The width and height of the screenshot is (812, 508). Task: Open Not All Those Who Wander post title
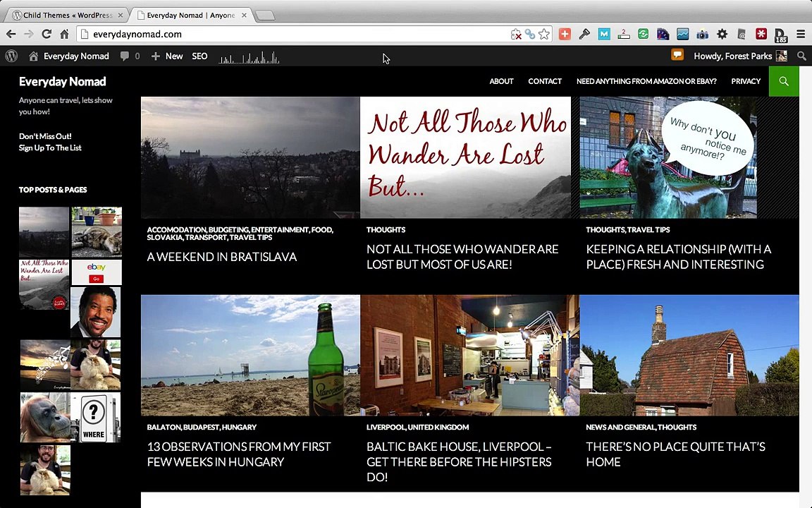(462, 257)
